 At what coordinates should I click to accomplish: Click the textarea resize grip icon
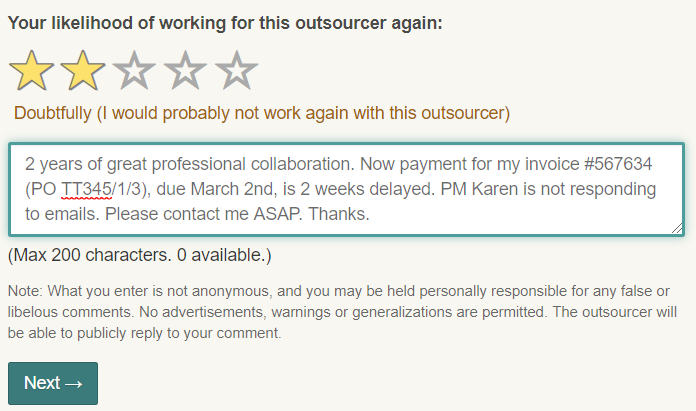click(677, 228)
